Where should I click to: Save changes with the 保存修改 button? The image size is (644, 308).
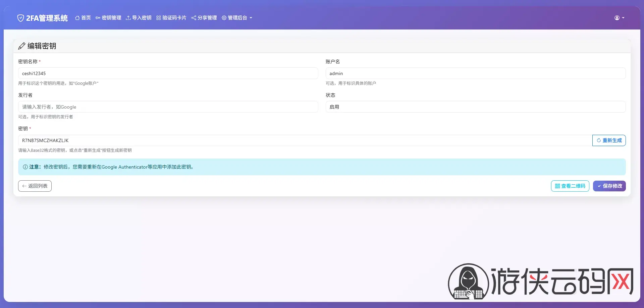pos(609,186)
